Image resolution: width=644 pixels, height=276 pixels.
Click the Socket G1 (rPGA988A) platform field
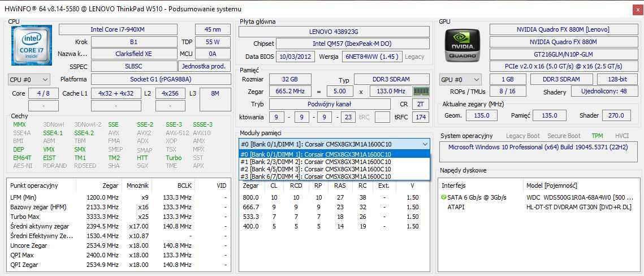(x=161, y=79)
